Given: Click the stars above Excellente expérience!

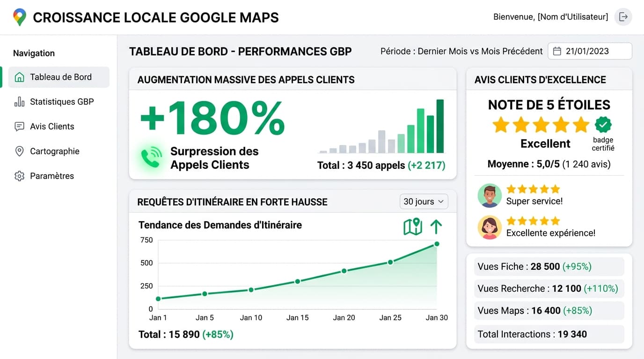Looking at the screenshot, I should [533, 221].
